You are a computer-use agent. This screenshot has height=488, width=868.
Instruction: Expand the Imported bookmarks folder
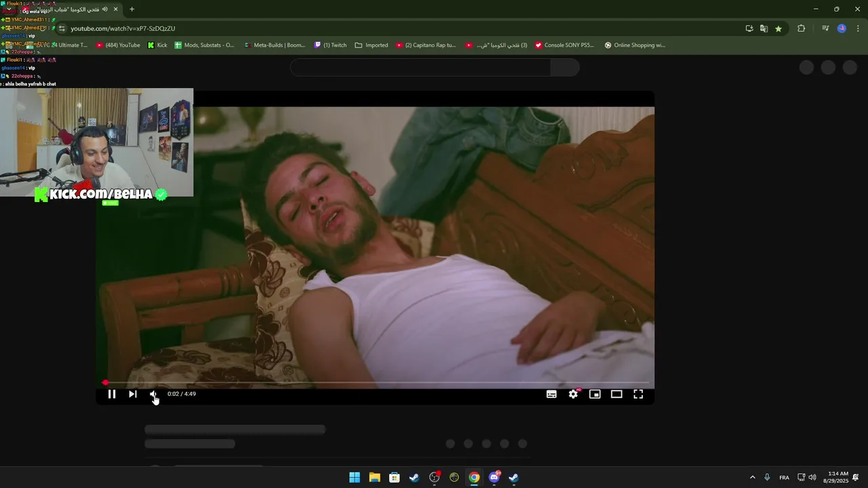pos(372,45)
